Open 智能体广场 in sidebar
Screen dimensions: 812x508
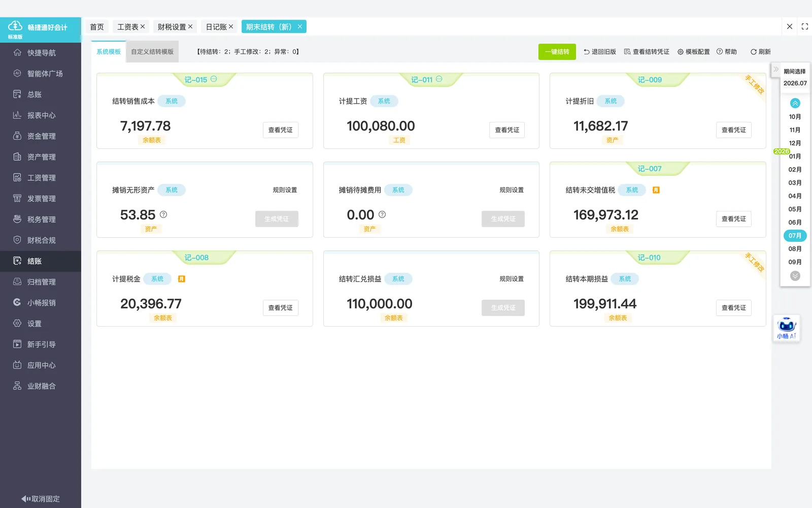coord(41,74)
